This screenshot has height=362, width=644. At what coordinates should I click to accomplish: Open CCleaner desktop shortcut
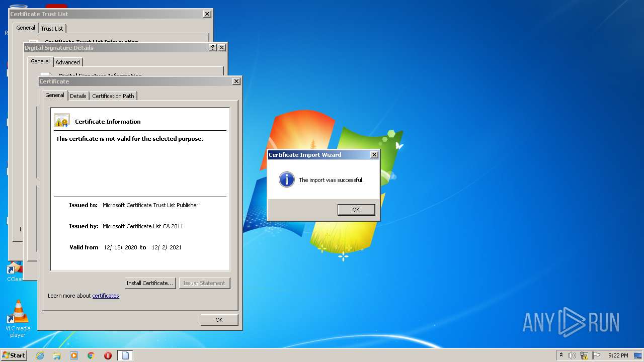click(15, 272)
